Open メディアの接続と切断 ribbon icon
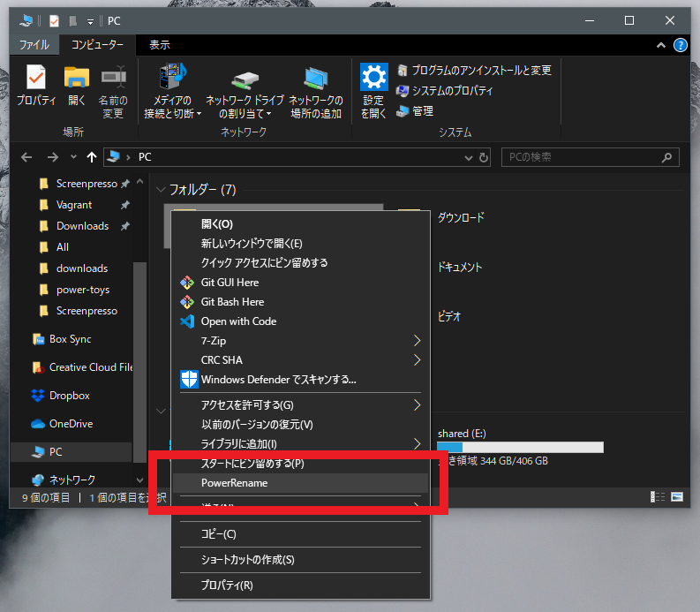This screenshot has height=612, width=700. 172,76
